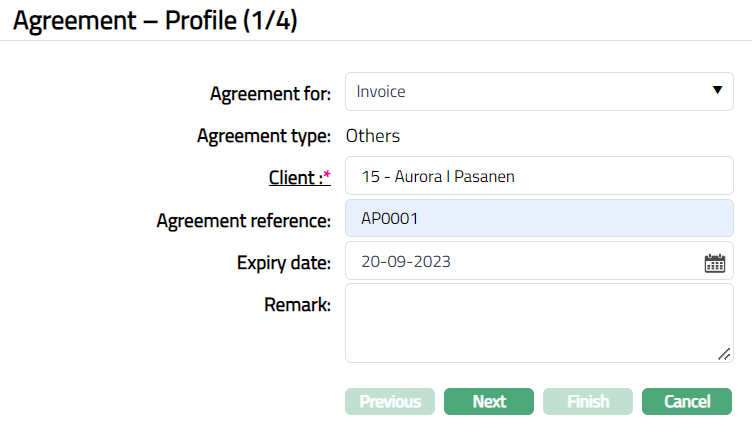
Task: Click the Agreement for dropdown arrow
Action: [717, 91]
